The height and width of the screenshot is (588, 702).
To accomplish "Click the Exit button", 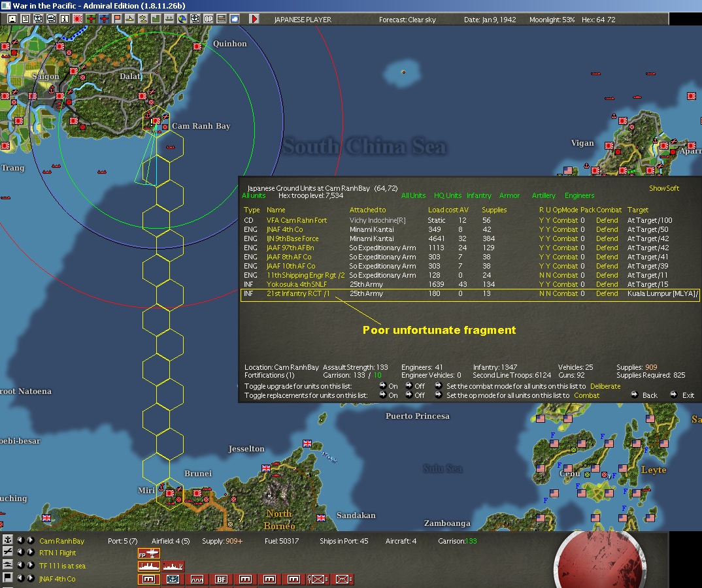I will (x=682, y=395).
